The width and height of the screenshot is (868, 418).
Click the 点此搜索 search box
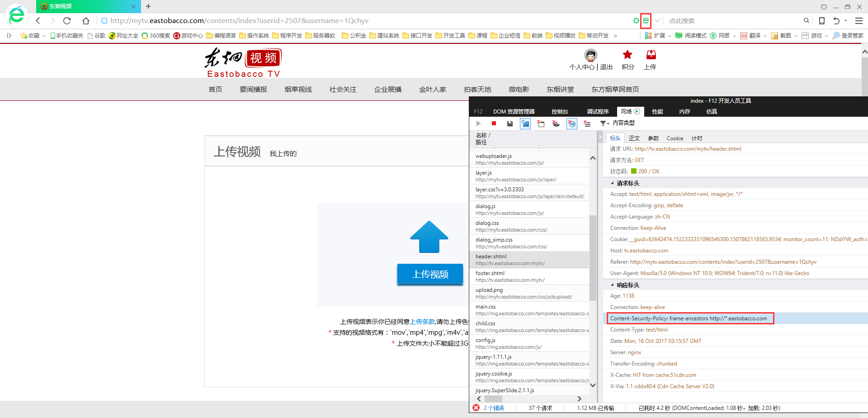732,21
